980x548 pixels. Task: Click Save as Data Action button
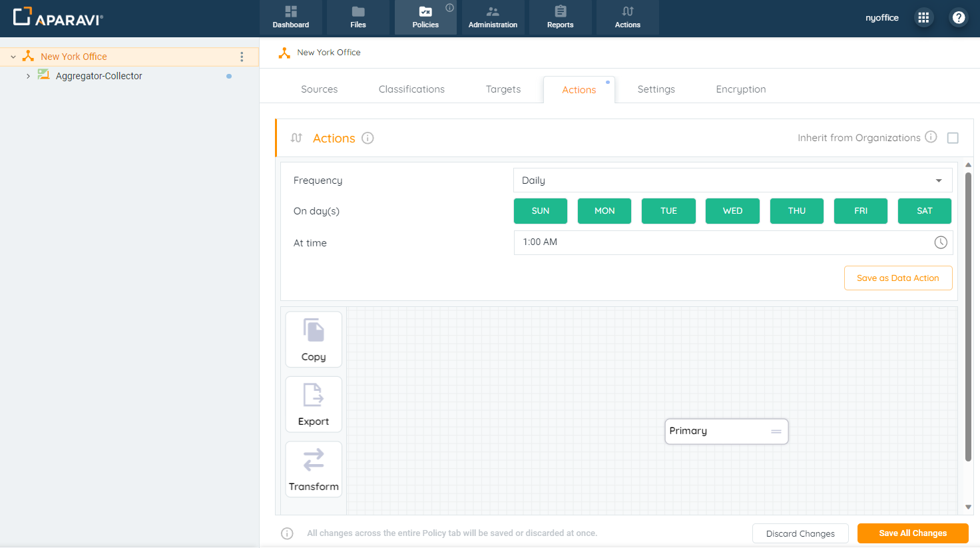pos(897,278)
